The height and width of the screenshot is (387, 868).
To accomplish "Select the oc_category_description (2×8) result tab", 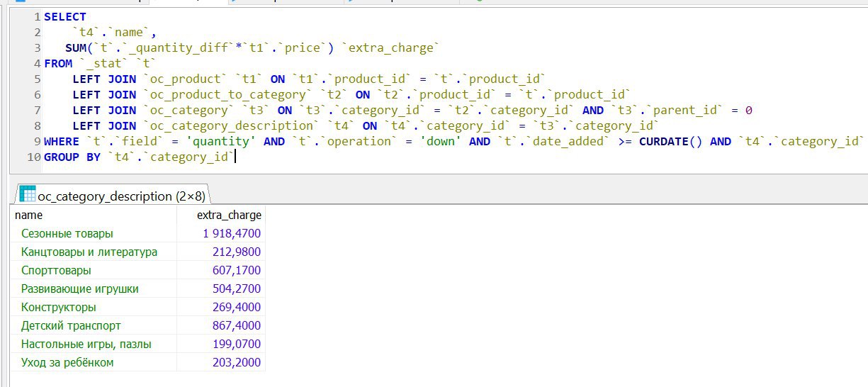I will (x=113, y=196).
